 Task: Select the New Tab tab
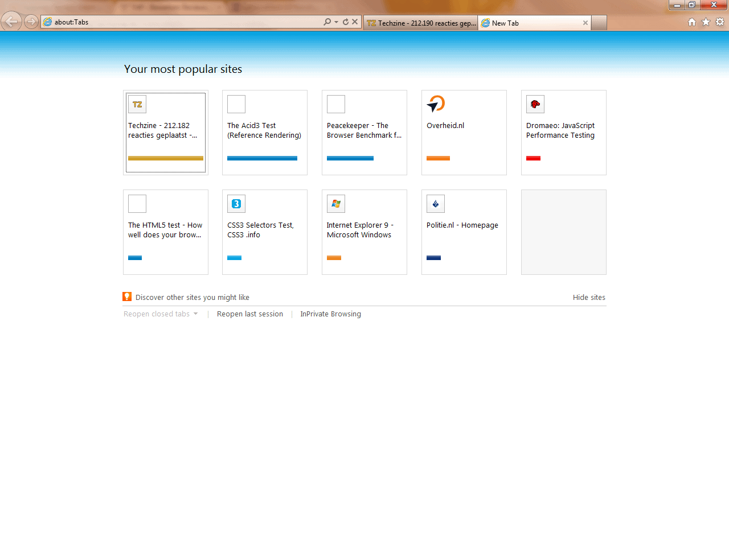point(534,23)
